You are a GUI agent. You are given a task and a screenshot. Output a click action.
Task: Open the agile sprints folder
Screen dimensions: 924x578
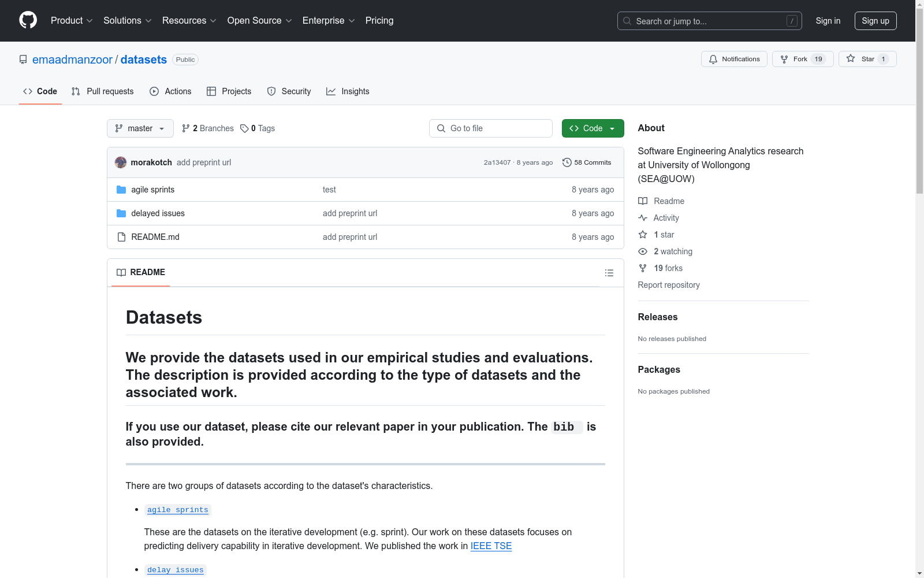pos(153,190)
